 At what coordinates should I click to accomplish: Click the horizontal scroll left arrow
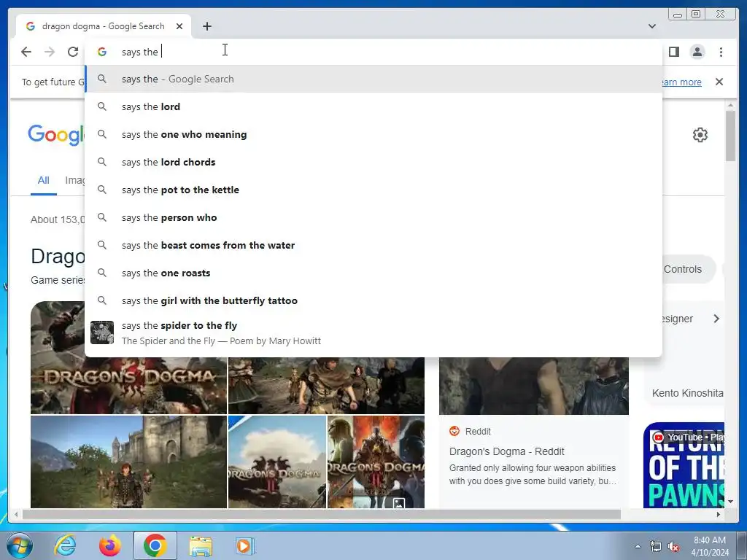point(16,514)
